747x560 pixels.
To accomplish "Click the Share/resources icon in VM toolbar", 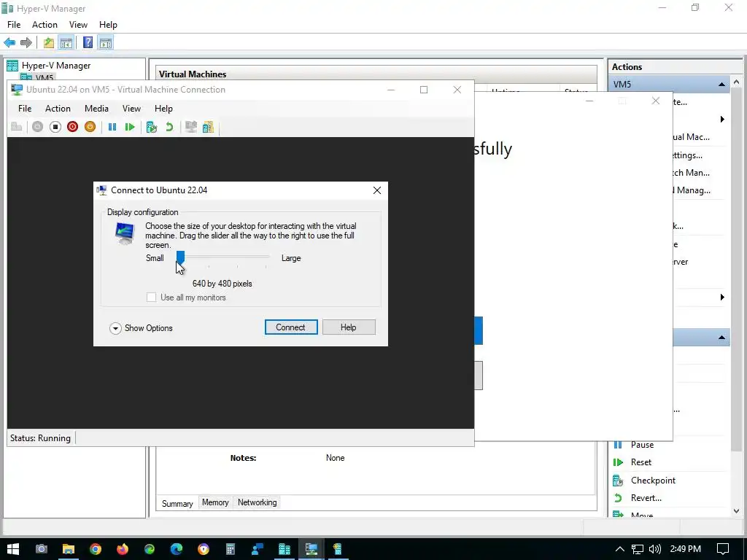I will click(208, 127).
